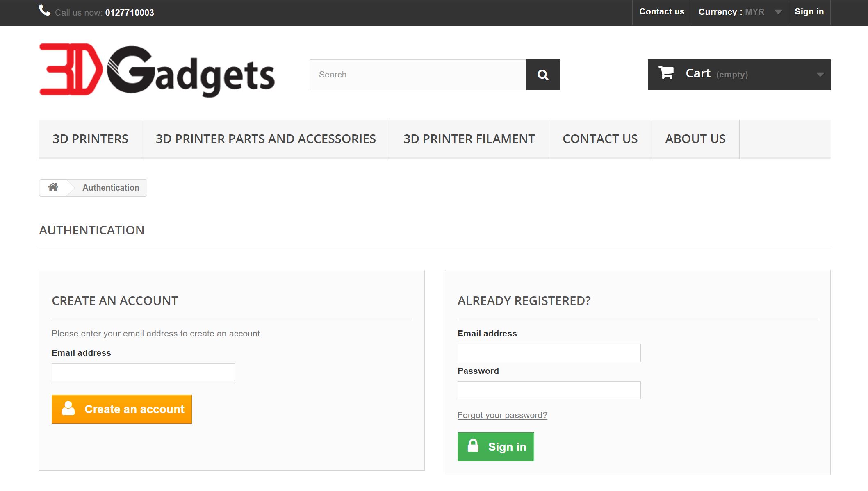Click Sign in link in top bar
868x491 pixels.
pyautogui.click(x=809, y=12)
